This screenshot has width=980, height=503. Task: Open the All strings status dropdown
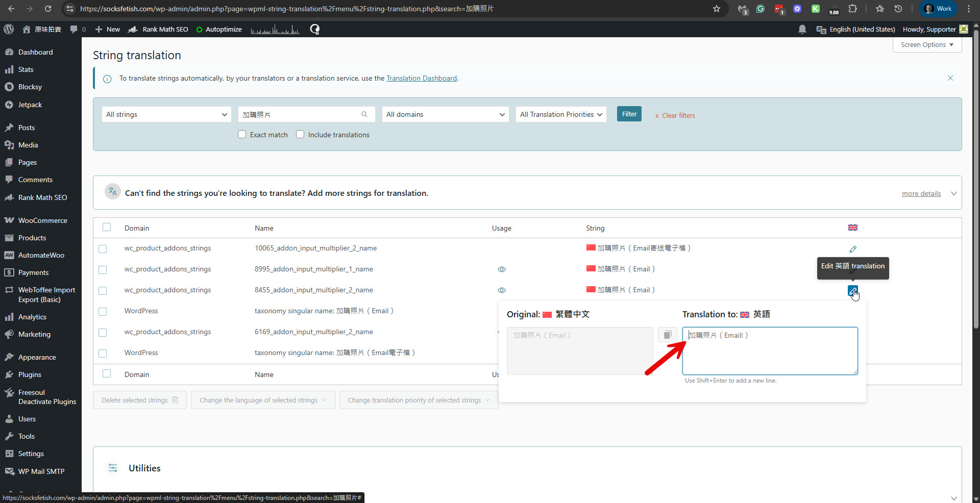[x=166, y=114]
